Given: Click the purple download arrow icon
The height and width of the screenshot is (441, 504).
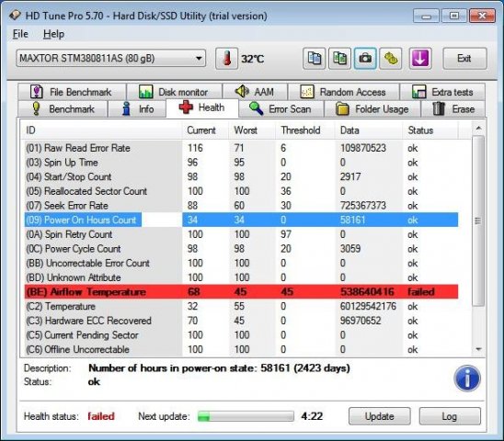Looking at the screenshot, I should point(420,59).
